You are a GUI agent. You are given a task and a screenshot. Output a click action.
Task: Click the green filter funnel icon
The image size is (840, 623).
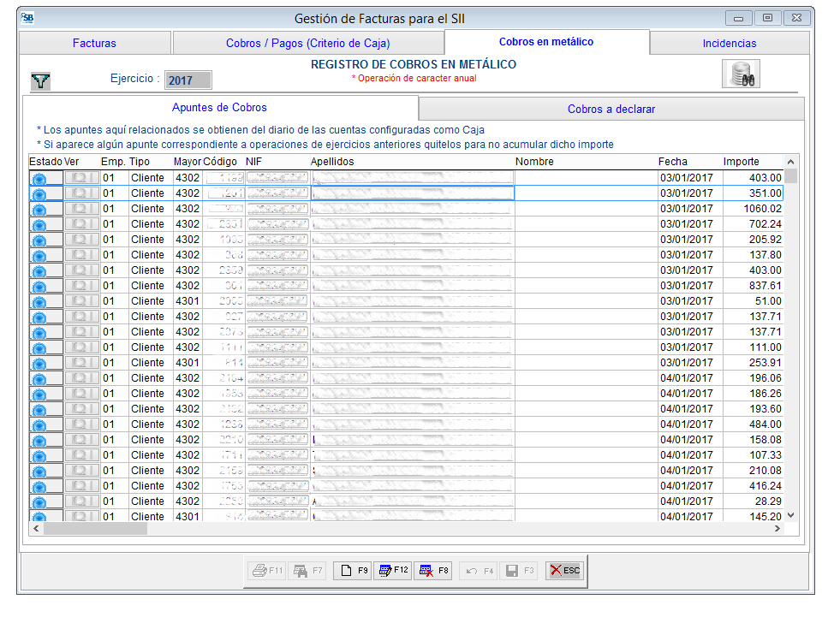point(40,81)
